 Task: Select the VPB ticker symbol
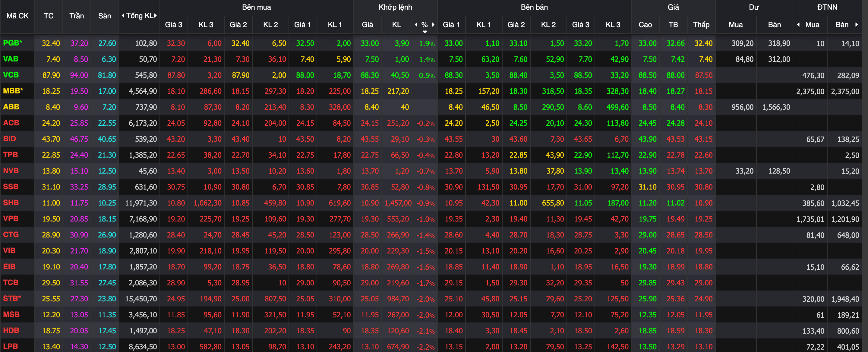11,218
